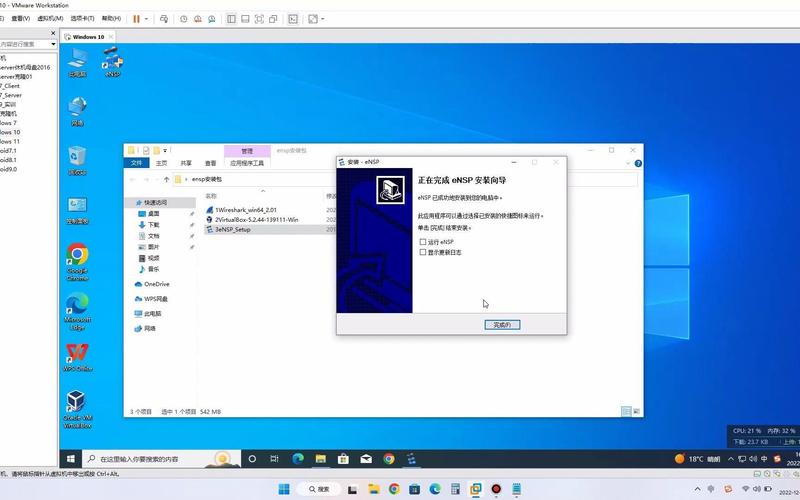This screenshot has height=500, width=800.
Task: Open the 此电脑 desktop icon in the guest
Action: (77, 63)
